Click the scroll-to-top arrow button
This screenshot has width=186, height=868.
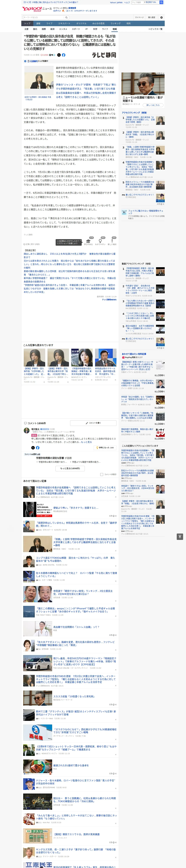pyautogui.click(x=180, y=536)
